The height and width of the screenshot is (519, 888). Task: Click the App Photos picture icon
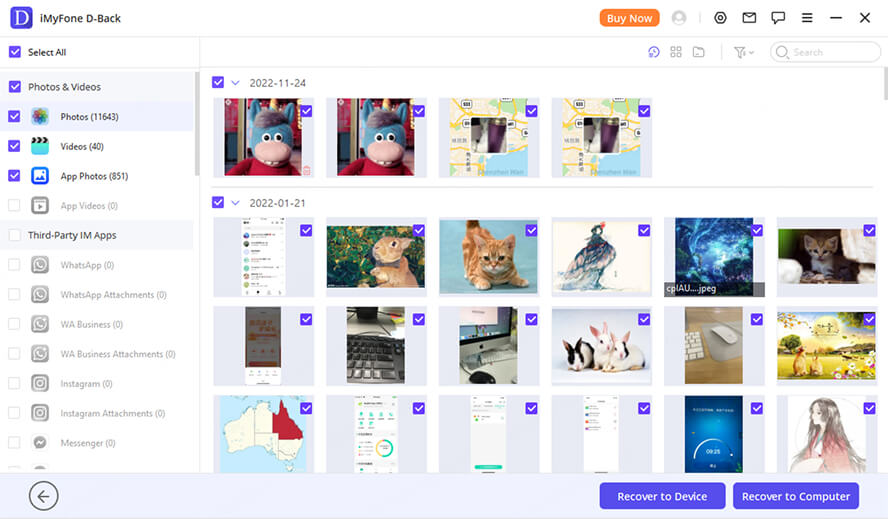(x=40, y=176)
